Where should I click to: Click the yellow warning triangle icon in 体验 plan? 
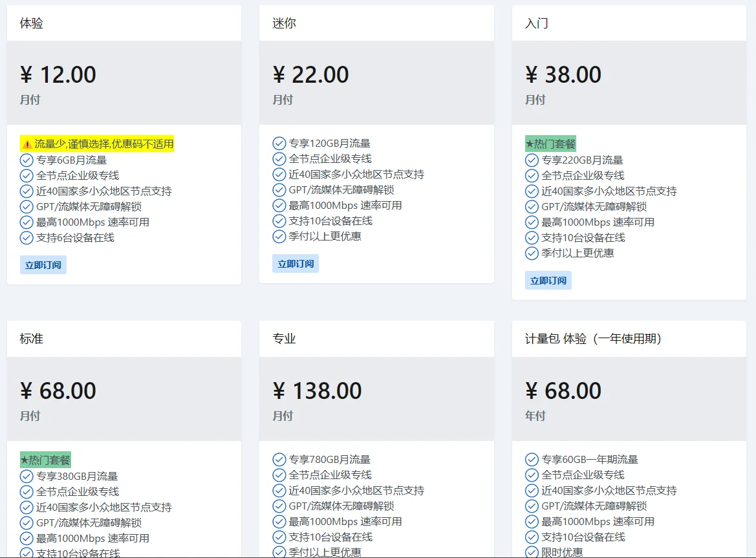(27, 144)
